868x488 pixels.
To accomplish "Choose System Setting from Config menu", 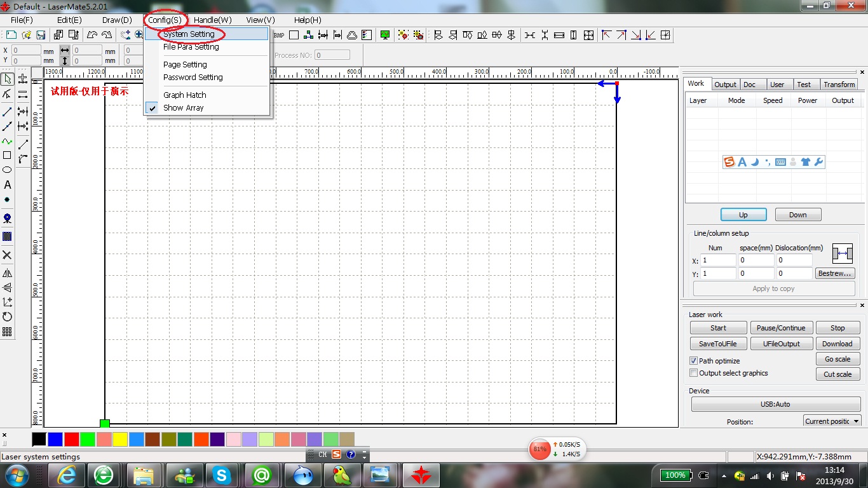I will point(189,34).
